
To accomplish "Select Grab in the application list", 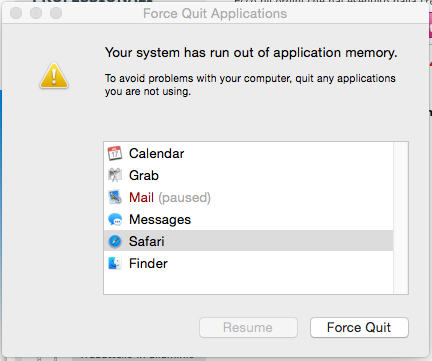I will tap(248, 175).
